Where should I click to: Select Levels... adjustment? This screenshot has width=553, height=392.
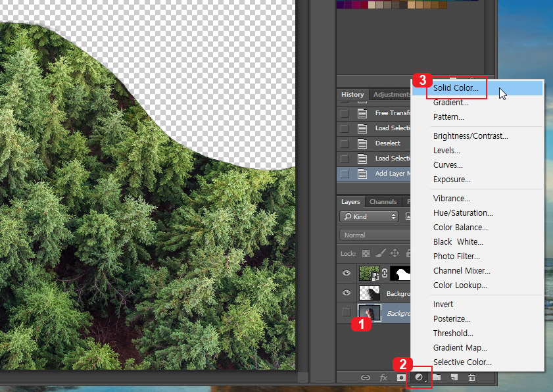[477, 151]
